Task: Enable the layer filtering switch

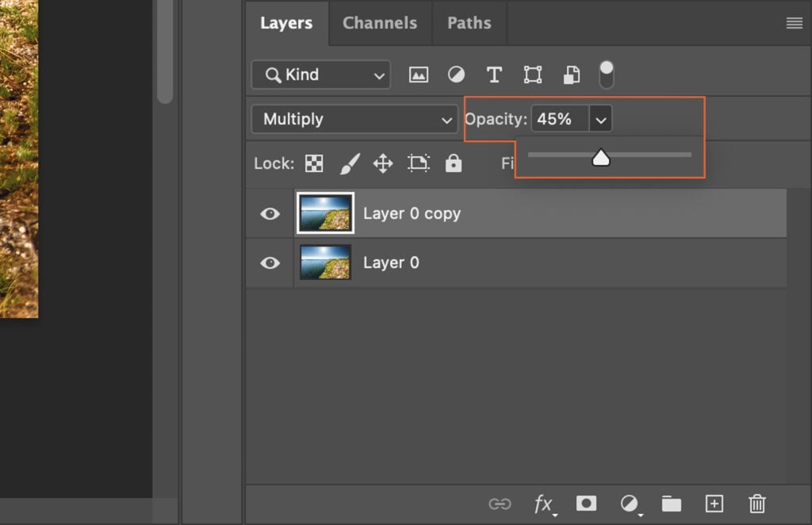Action: click(x=607, y=74)
